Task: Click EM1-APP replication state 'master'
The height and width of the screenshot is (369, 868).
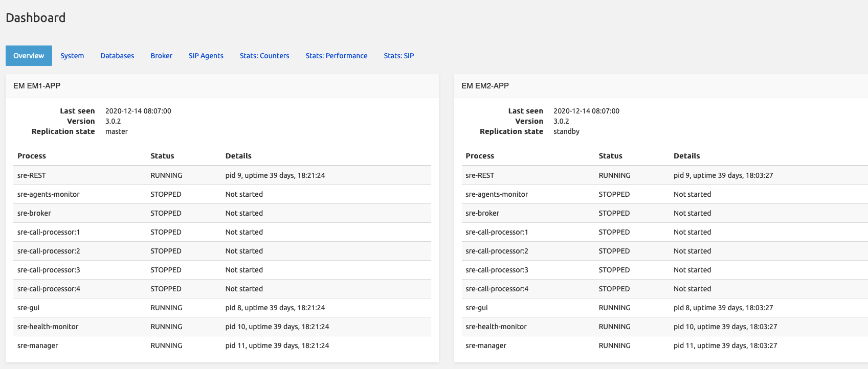Action: point(117,131)
